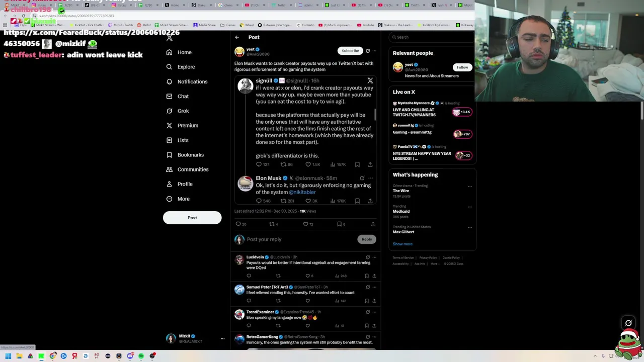Open the Windows Start button

pyautogui.click(x=8, y=356)
